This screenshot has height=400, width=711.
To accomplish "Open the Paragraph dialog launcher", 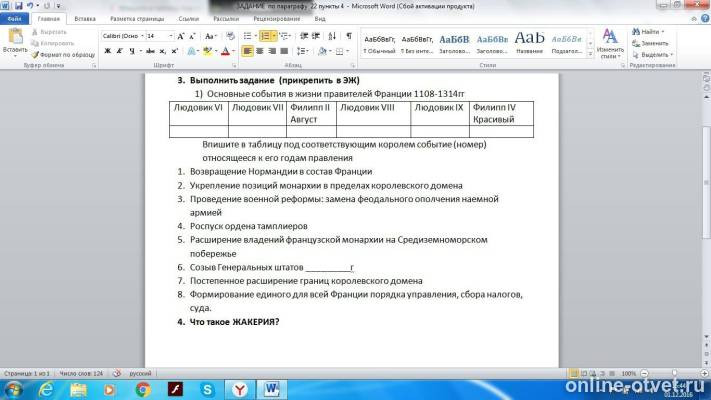I will point(352,66).
